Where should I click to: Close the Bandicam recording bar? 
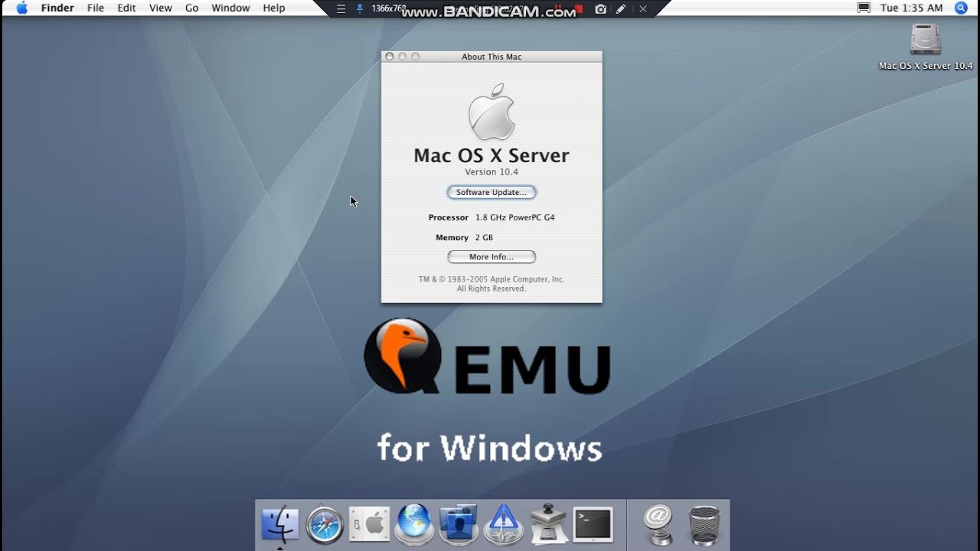click(x=642, y=9)
